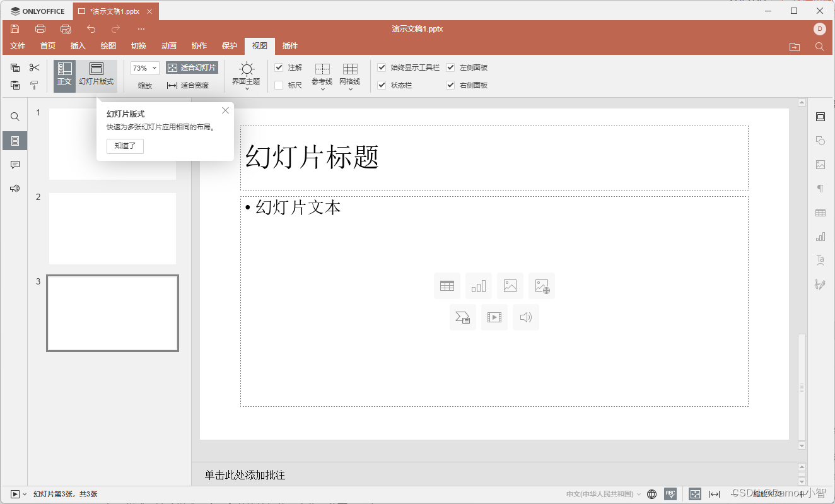
Task: Open text art settings in right sidebar
Action: pyautogui.click(x=820, y=261)
